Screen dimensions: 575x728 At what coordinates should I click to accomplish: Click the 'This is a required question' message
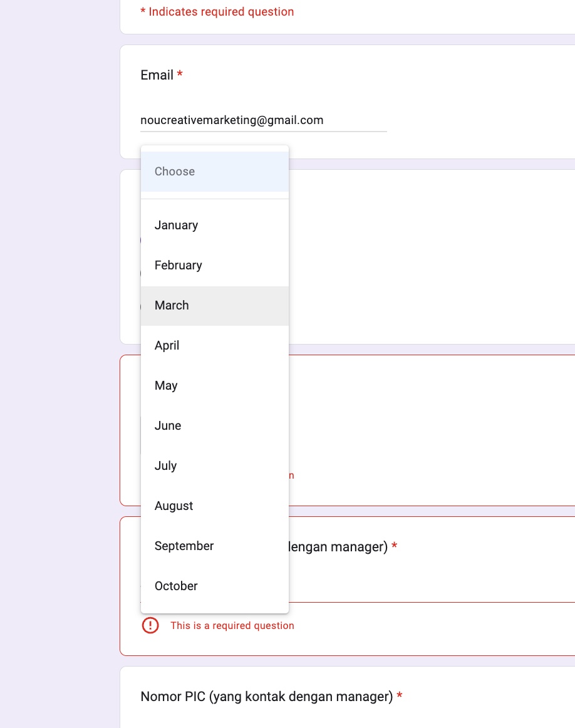coord(232,626)
